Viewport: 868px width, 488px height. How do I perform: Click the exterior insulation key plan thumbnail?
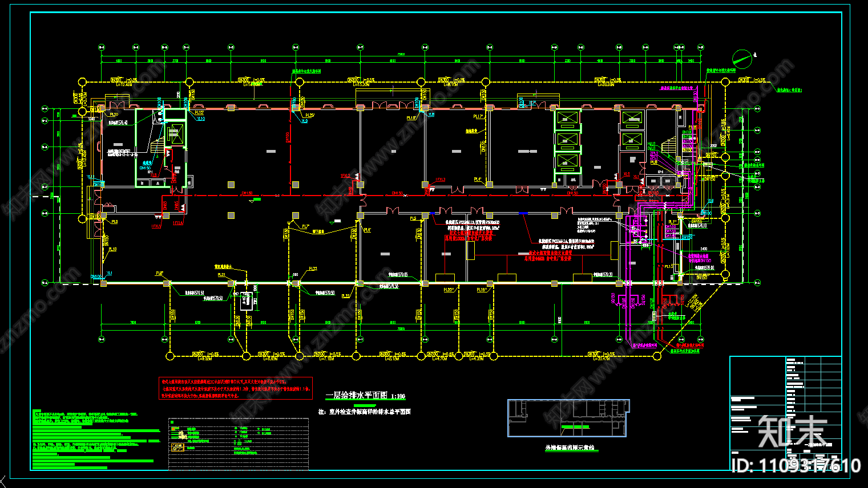(x=568, y=418)
